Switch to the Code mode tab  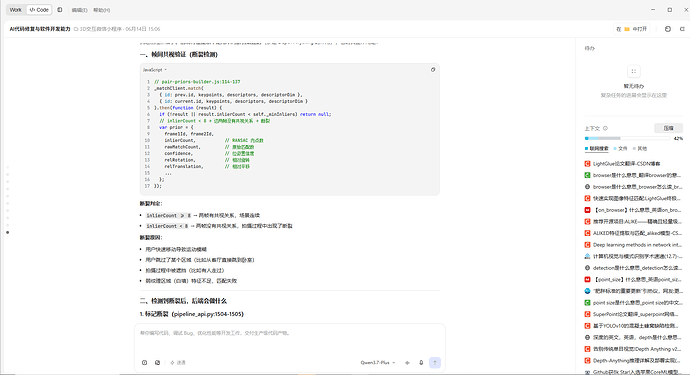(39, 10)
